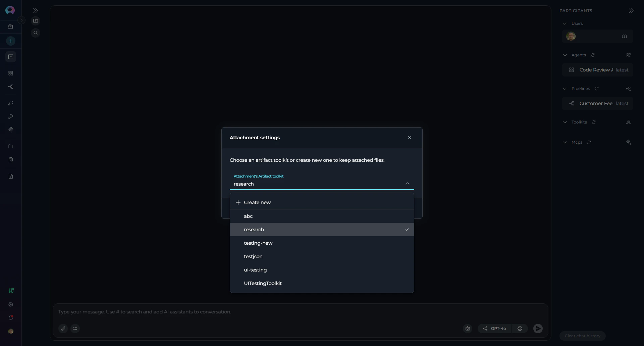
Task: Click the pipelines network icon in sidebar
Action: (x=10, y=87)
